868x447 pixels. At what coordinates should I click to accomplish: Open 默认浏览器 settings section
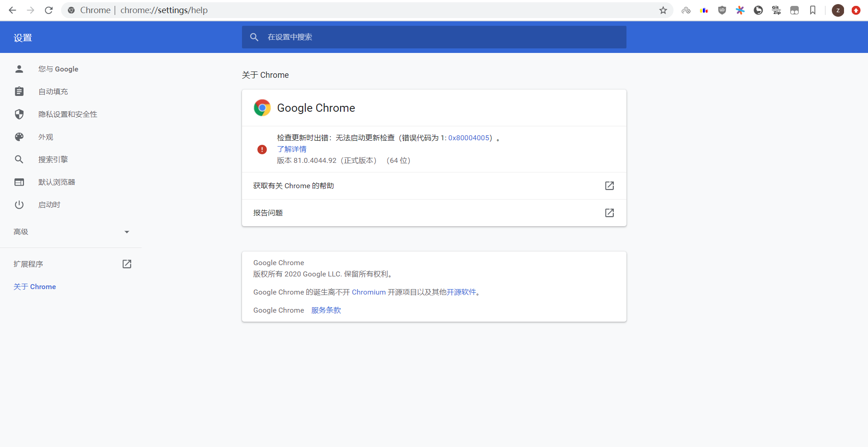[x=57, y=182]
